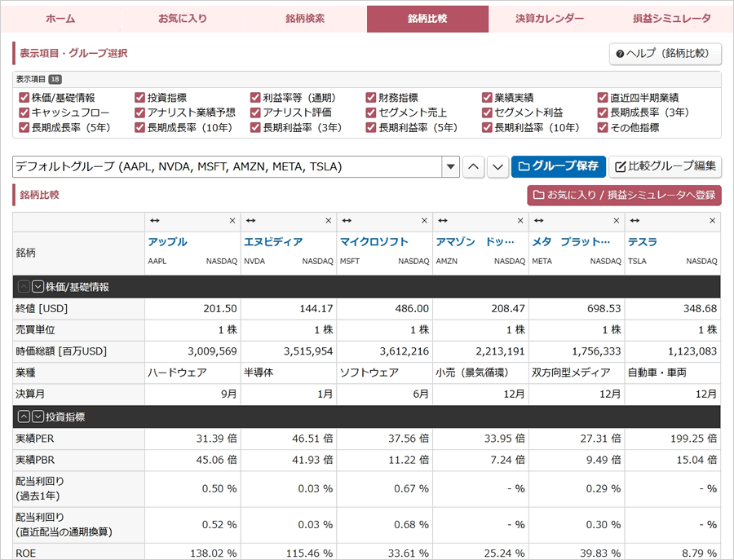Uncheck the 株価/基礎情報 checkbox

click(24, 97)
